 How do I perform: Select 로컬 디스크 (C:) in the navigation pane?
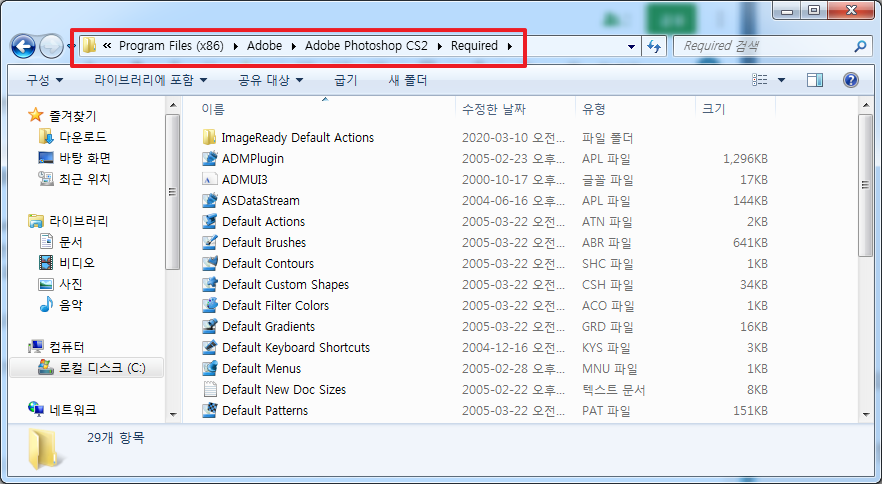(102, 368)
